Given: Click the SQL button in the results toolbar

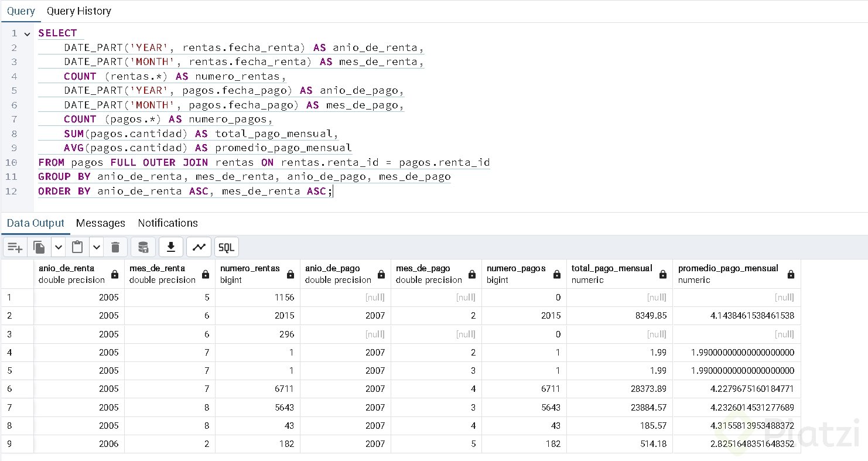Looking at the screenshot, I should pyautogui.click(x=227, y=247).
